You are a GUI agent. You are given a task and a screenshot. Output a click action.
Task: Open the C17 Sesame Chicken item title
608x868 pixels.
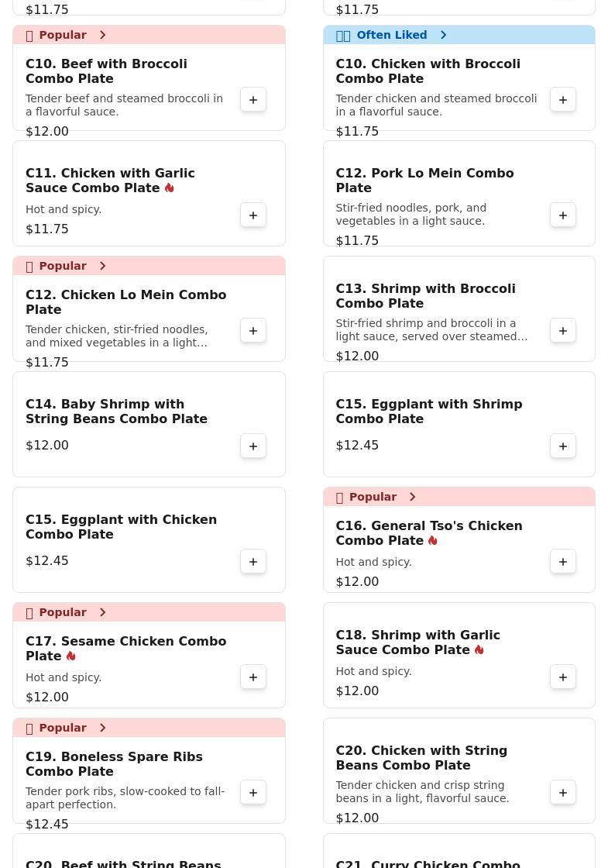click(125, 648)
